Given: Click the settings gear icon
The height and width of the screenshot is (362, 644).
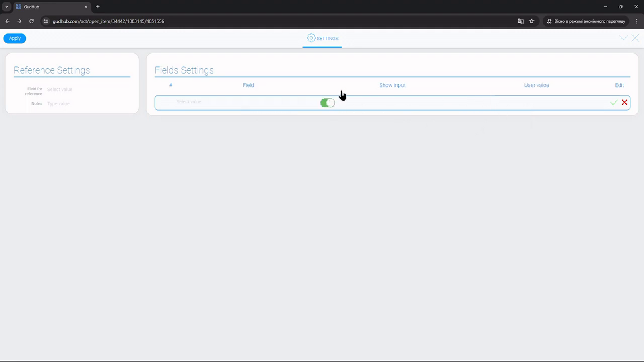Looking at the screenshot, I should pyautogui.click(x=311, y=38).
